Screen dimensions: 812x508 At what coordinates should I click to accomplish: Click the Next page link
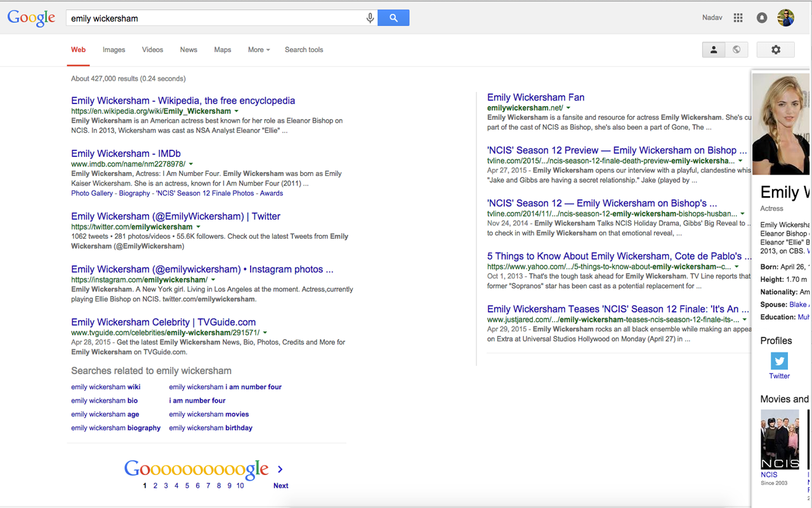(x=280, y=486)
